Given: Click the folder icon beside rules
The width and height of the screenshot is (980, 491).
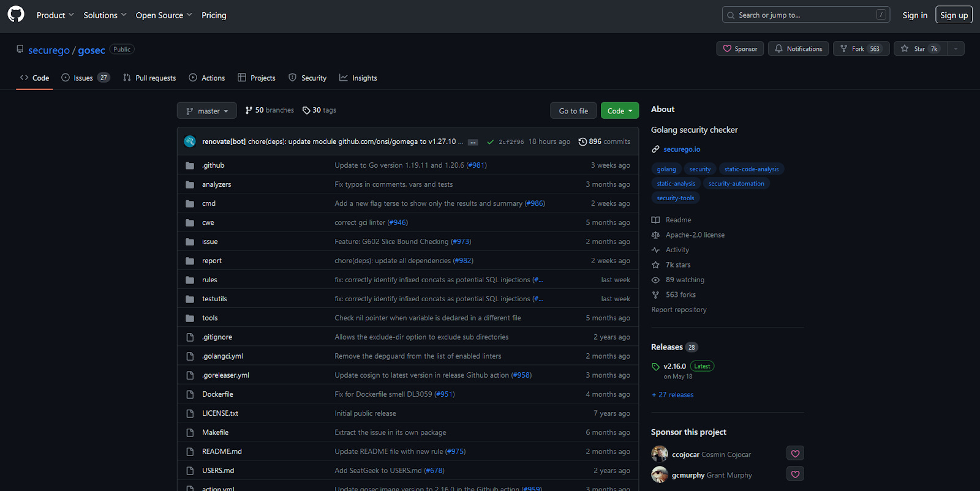Looking at the screenshot, I should (x=190, y=280).
